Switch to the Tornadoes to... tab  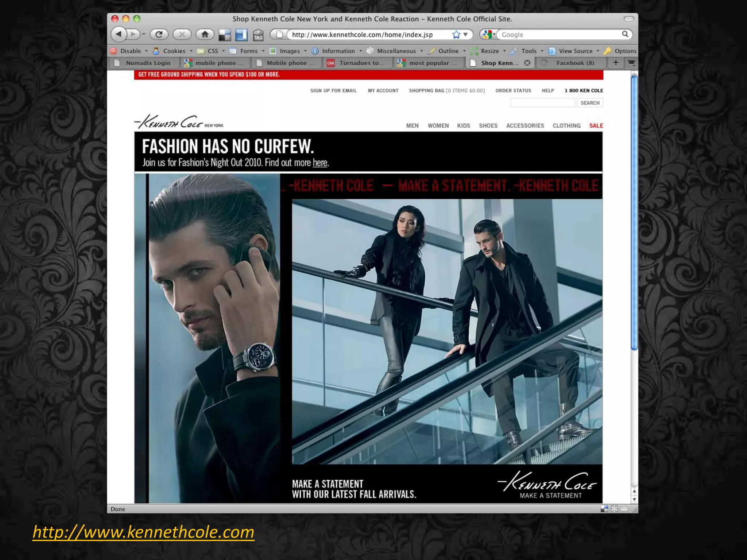[x=361, y=63]
